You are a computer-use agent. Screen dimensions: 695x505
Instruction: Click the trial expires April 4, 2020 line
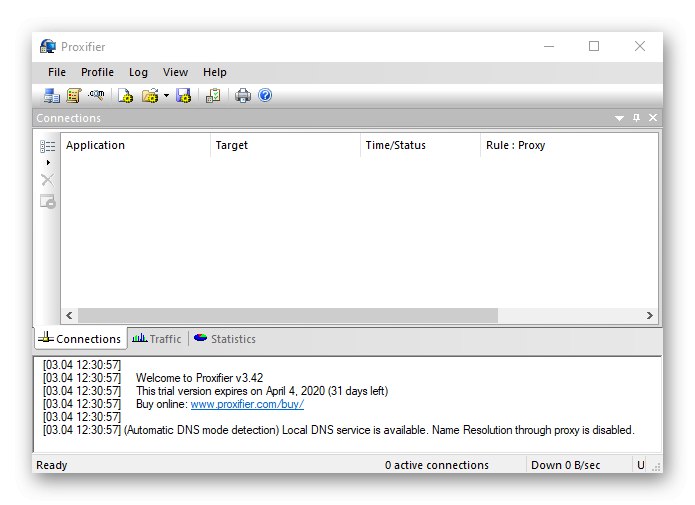click(x=262, y=391)
